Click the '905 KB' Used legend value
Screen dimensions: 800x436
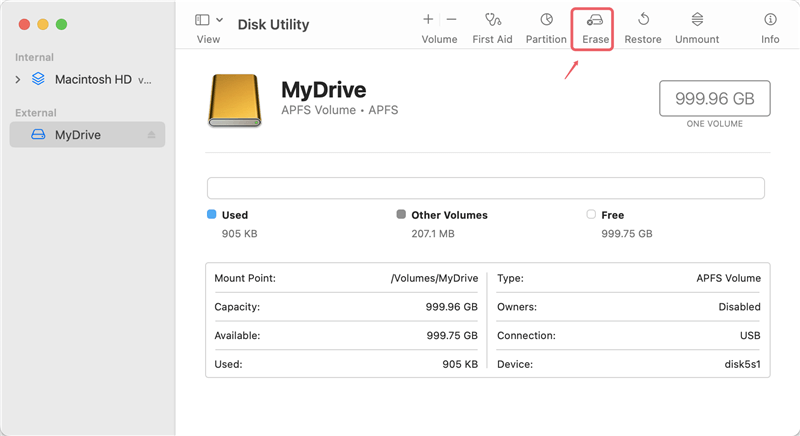[x=239, y=234]
